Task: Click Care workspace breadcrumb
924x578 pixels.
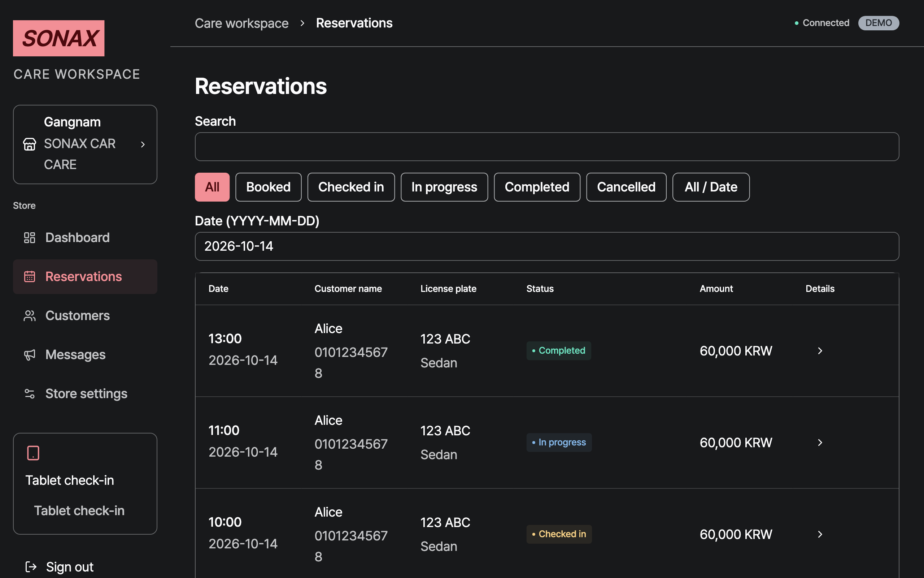Action: click(242, 23)
